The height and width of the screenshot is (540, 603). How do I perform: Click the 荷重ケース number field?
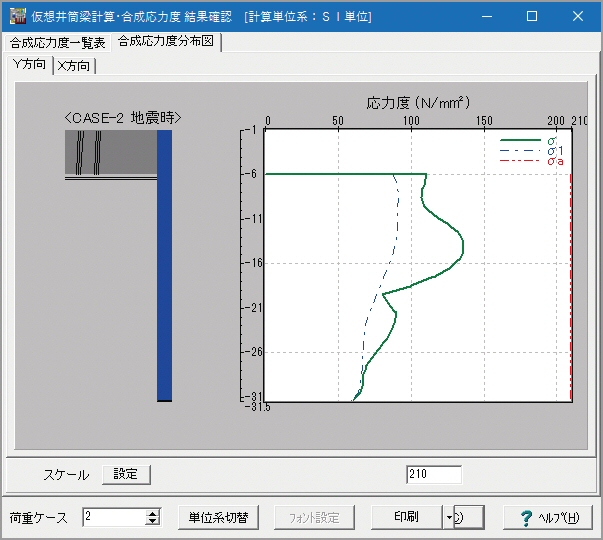coord(114,517)
